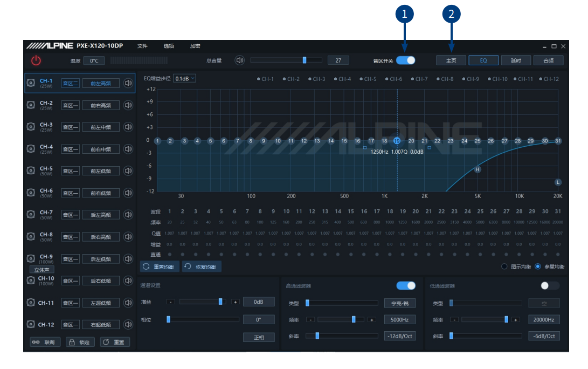Click high-pass frequency 5000Hz field

[400, 319]
